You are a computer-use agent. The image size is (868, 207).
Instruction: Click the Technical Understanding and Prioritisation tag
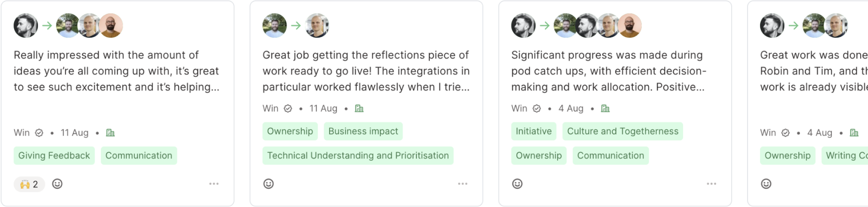point(358,156)
